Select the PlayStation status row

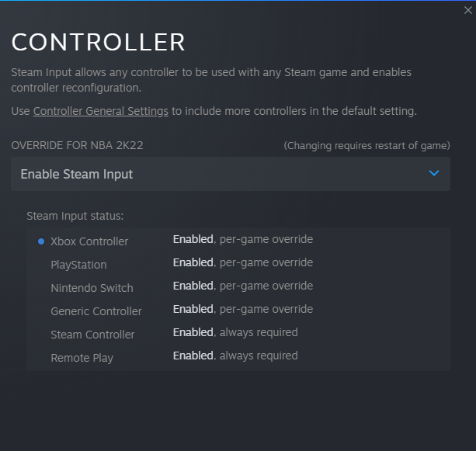tap(238, 265)
